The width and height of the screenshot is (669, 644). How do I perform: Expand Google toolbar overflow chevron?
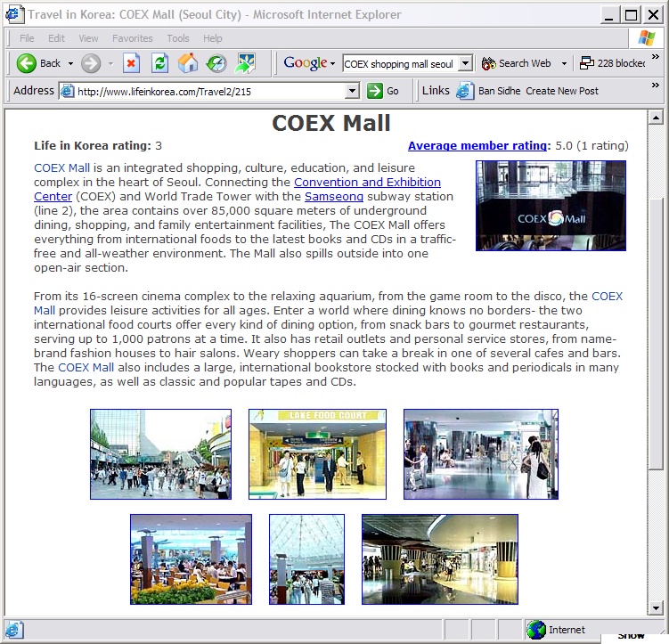click(x=655, y=57)
